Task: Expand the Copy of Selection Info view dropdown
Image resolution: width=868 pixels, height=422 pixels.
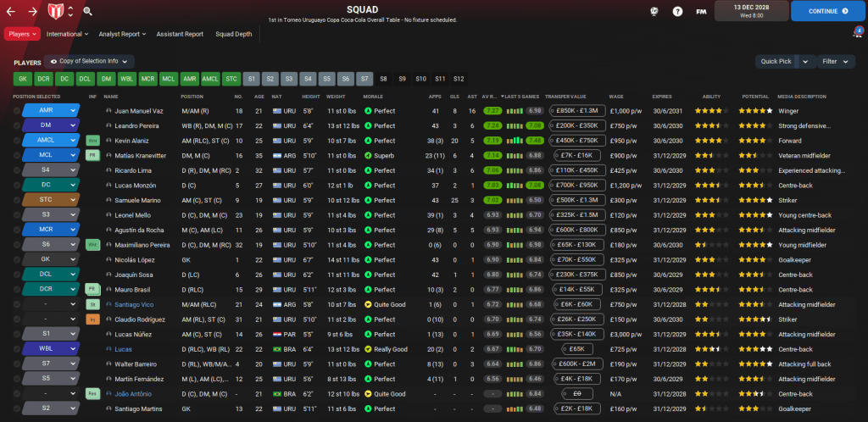Action: coord(89,61)
